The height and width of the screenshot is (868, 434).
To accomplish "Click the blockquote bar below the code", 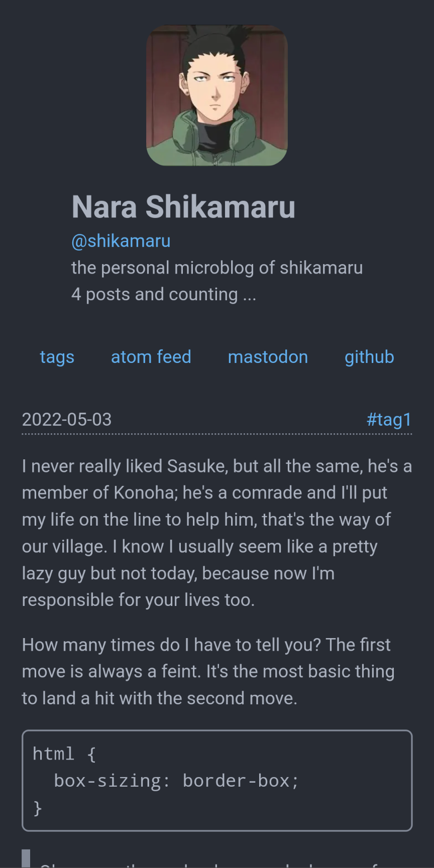I will click(26, 858).
